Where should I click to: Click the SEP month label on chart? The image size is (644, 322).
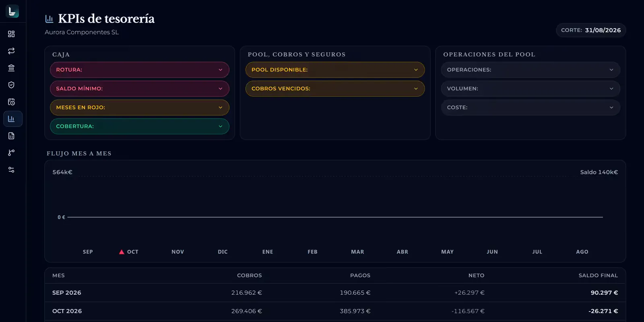coord(88,252)
